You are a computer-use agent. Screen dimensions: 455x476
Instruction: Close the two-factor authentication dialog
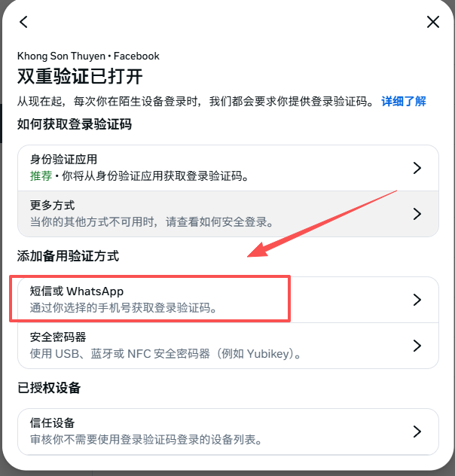tap(433, 22)
